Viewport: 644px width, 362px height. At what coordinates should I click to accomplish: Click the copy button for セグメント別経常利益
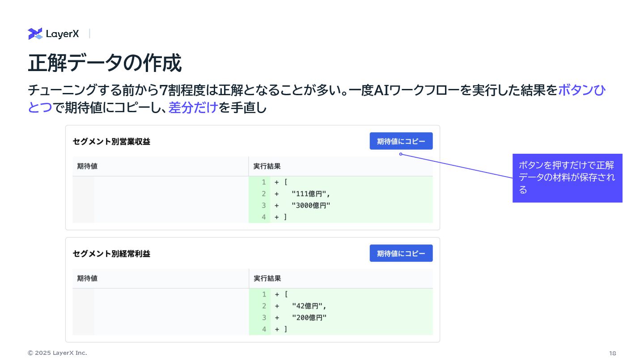pos(401,253)
